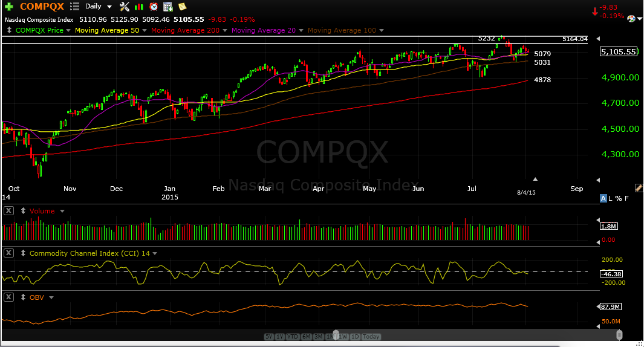644x347 pixels.
Task: Click the pencil drawing tool icon
Action: tap(639, 188)
